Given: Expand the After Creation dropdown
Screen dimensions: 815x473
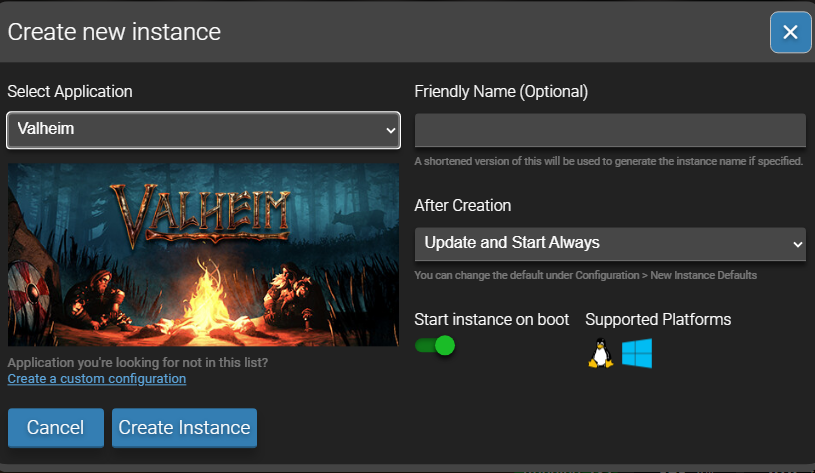Looking at the screenshot, I should (x=610, y=243).
